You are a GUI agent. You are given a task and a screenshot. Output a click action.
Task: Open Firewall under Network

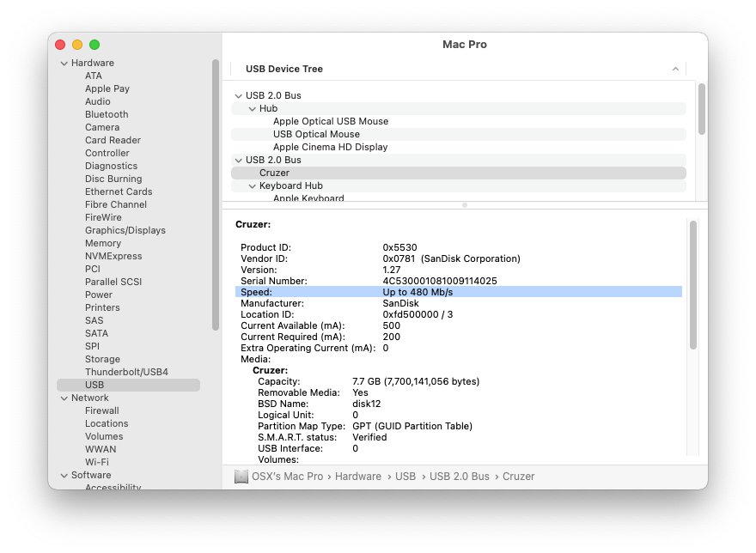[101, 410]
